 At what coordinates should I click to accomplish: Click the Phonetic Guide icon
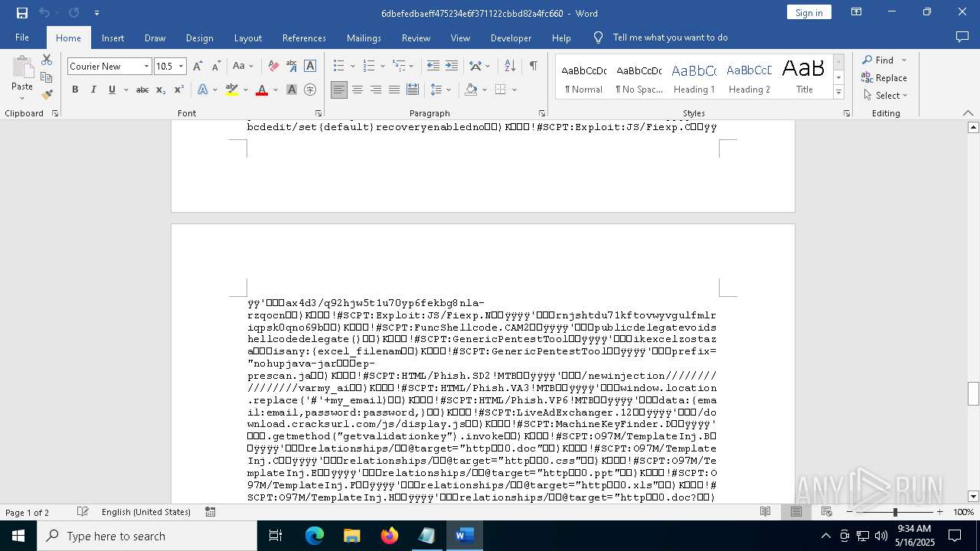[292, 67]
